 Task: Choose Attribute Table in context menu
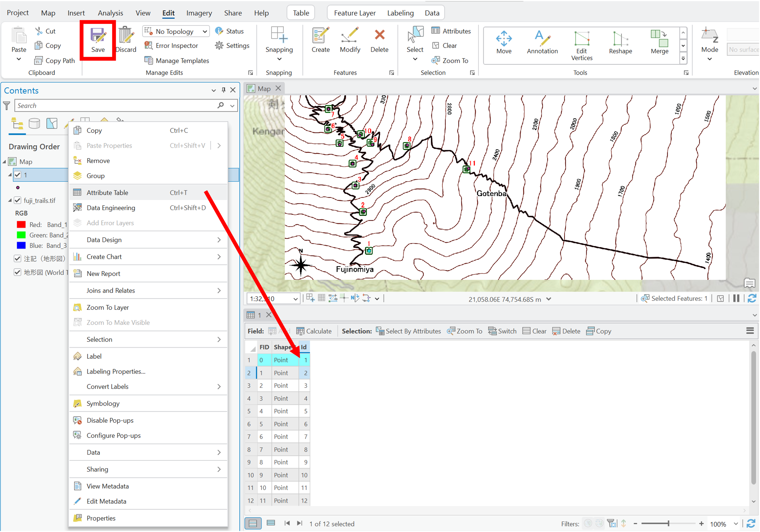148,193
